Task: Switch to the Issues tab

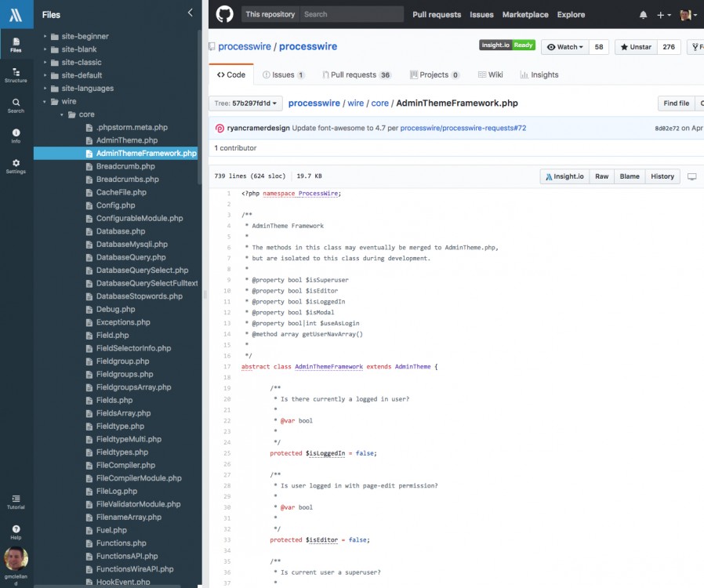Action: [283, 75]
